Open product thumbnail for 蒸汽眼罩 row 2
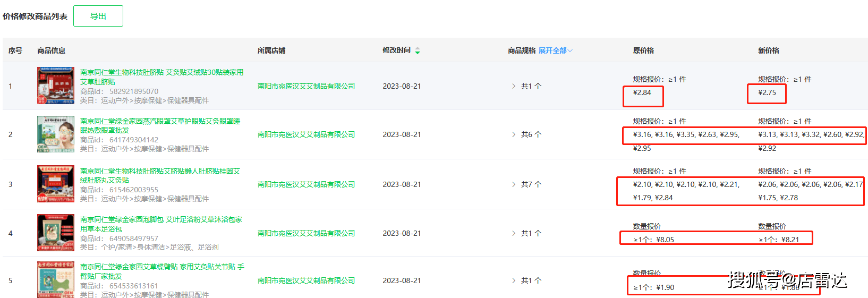 tap(56, 134)
